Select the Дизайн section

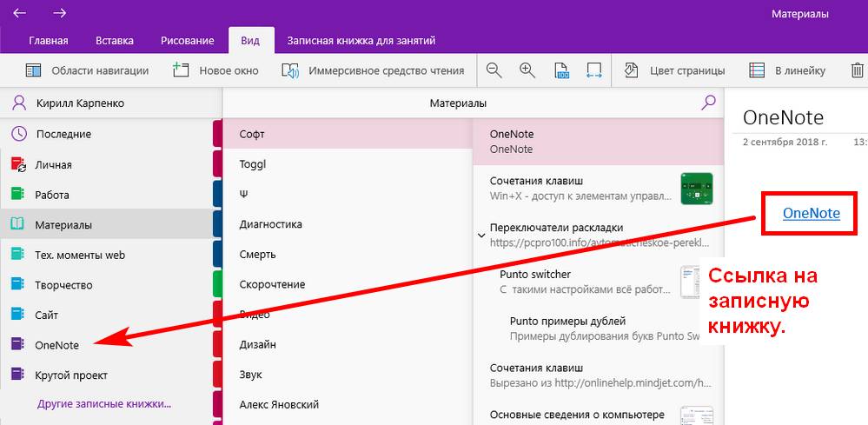[x=347, y=344]
